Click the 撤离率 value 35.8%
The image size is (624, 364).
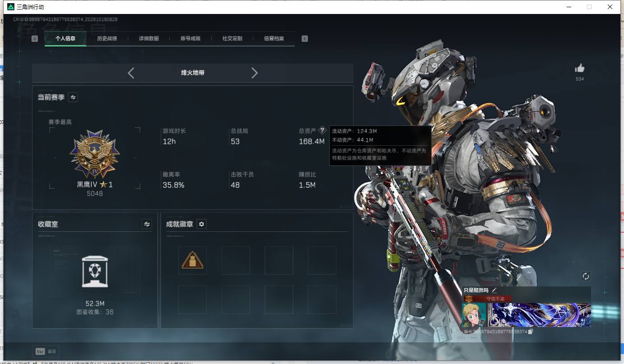point(173,185)
